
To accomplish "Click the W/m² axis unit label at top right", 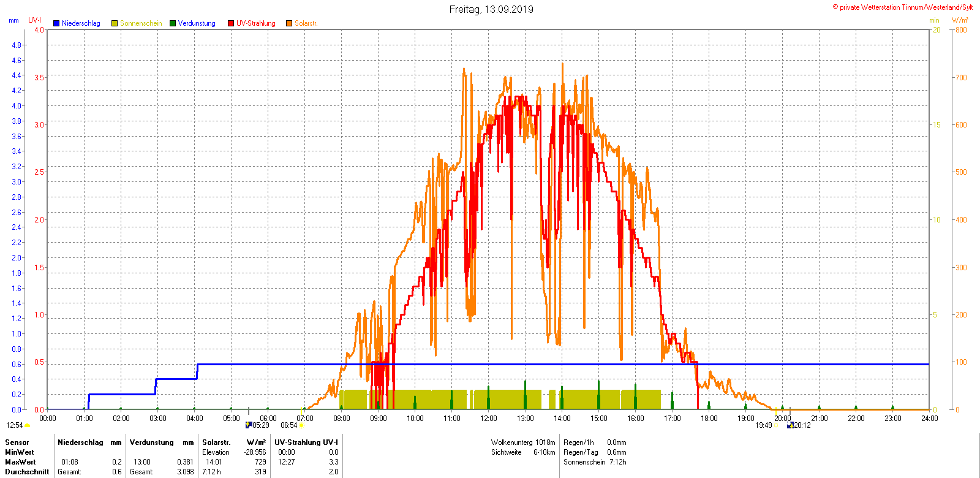I will point(960,20).
